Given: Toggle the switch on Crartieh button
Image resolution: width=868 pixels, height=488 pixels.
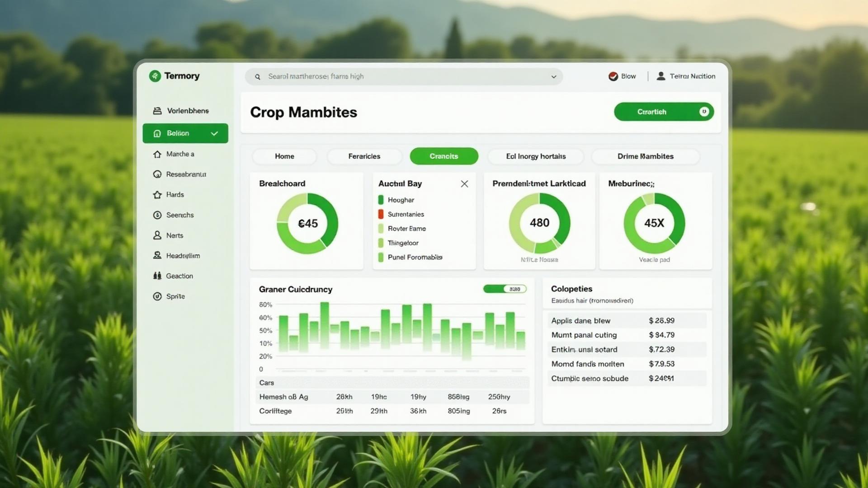Looking at the screenshot, I should tap(704, 112).
